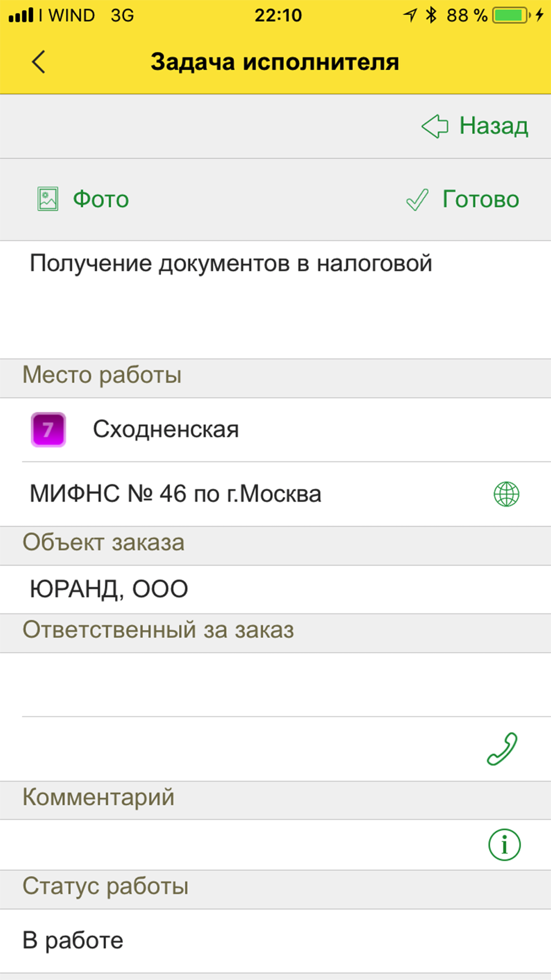
Task: Tap the empty comment field
Action: pos(242,844)
